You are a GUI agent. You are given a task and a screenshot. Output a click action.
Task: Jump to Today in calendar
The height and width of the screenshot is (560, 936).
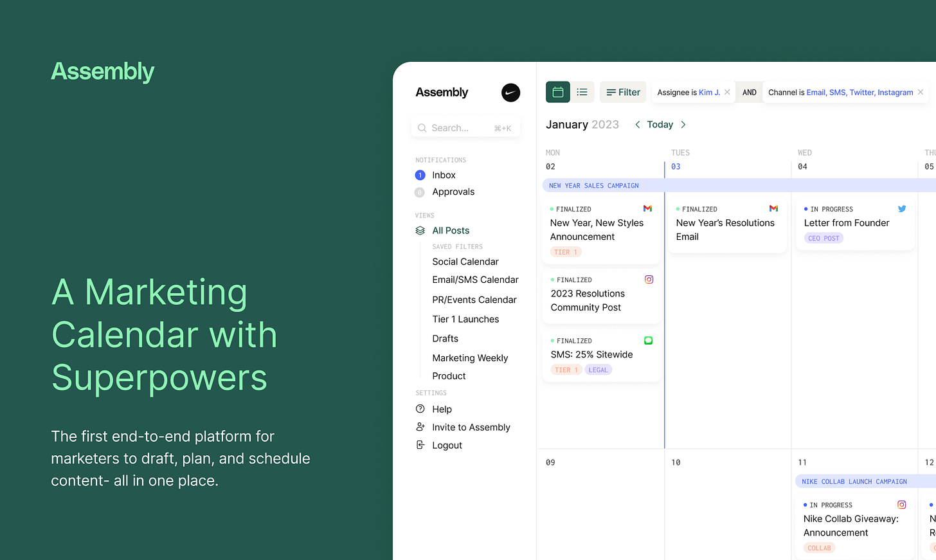tap(660, 125)
